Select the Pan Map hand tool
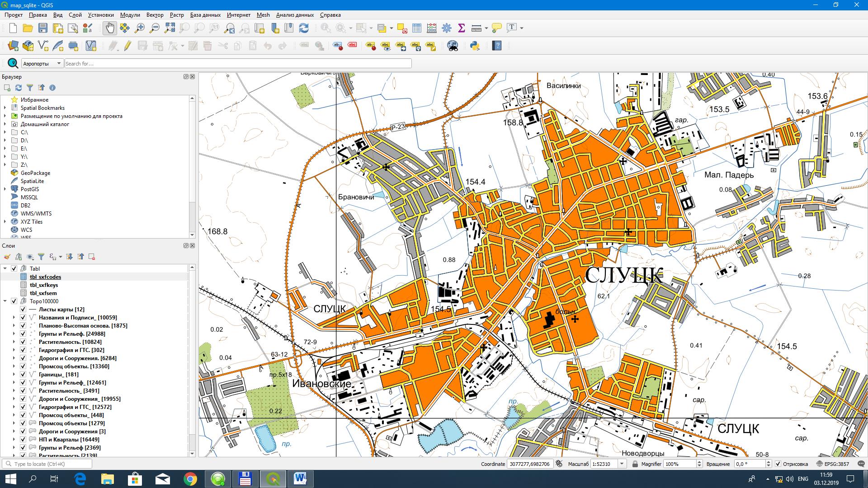Image resolution: width=868 pixels, height=488 pixels. pyautogui.click(x=110, y=28)
